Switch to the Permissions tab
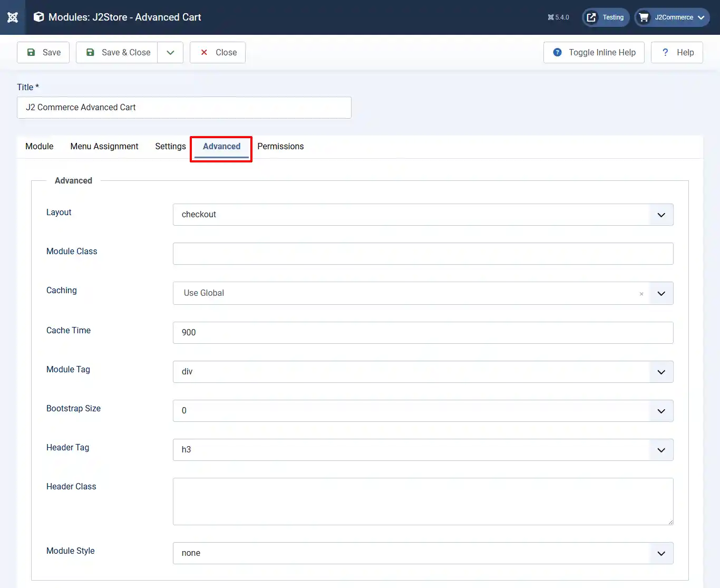Image resolution: width=720 pixels, height=588 pixels. coord(280,147)
